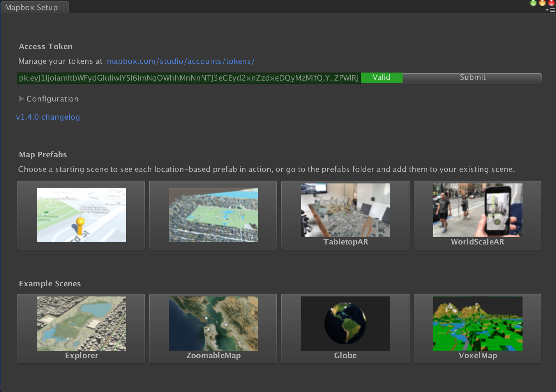Open the mapbox.com/studio/accounts/tokens/ link
The width and height of the screenshot is (556, 392).
(181, 61)
